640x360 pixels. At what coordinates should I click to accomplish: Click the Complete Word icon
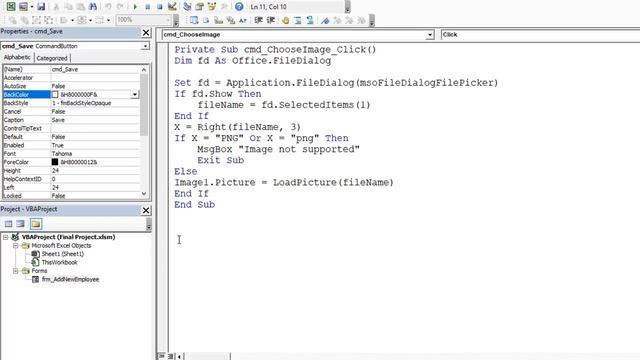[243, 20]
